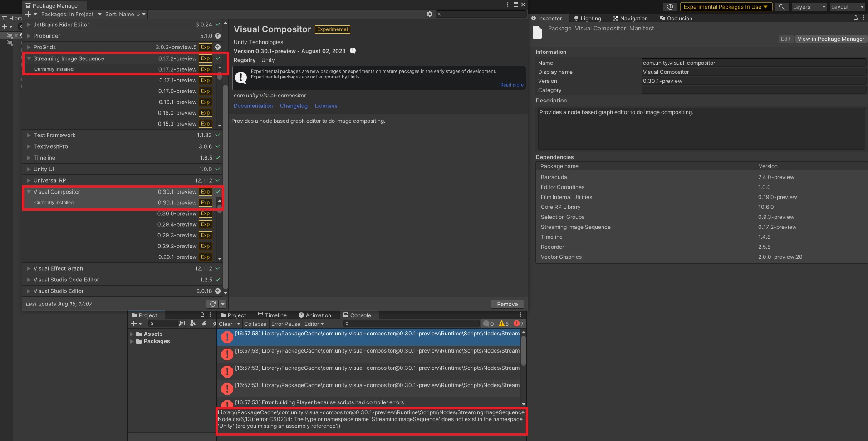Toggle the yellow warning filter in Console
The width and height of the screenshot is (868, 441).
503,324
